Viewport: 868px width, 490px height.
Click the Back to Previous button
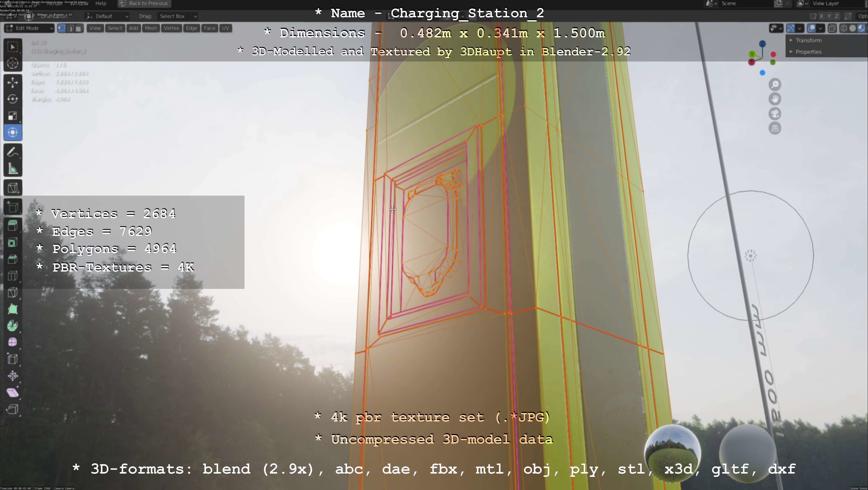coord(144,3)
